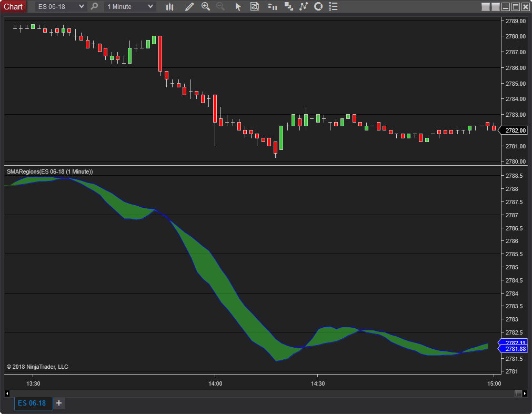Open the bar chart style icon
This screenshot has width=532, height=414.
click(169, 6)
